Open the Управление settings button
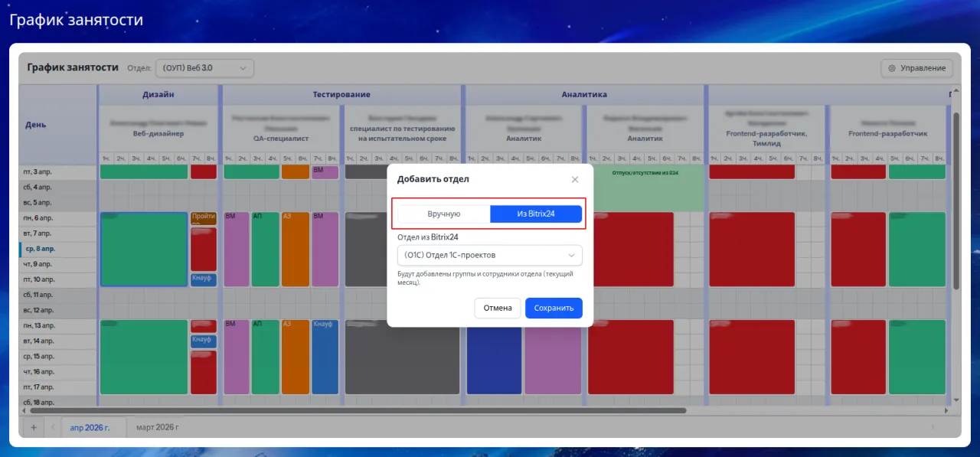Screen dimensions: 980x457 pos(916,68)
